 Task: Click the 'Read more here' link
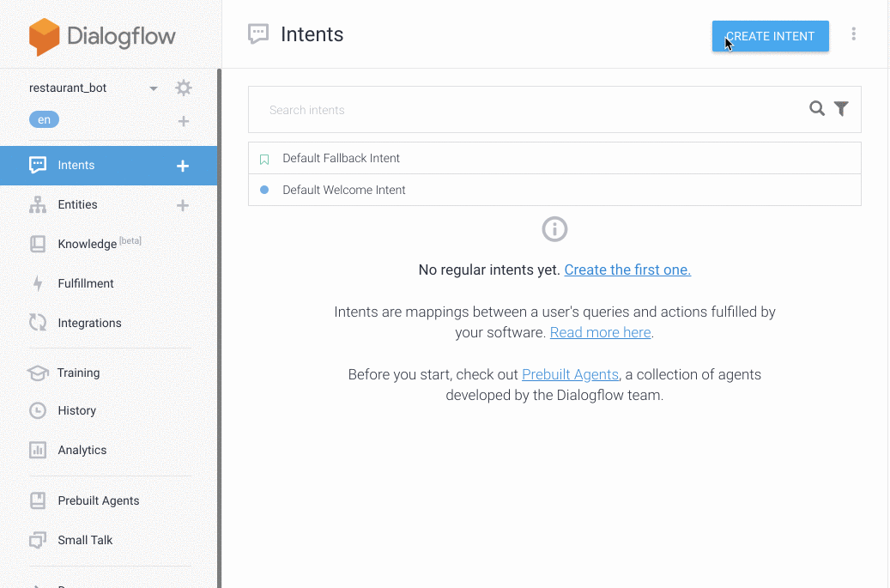click(x=601, y=332)
